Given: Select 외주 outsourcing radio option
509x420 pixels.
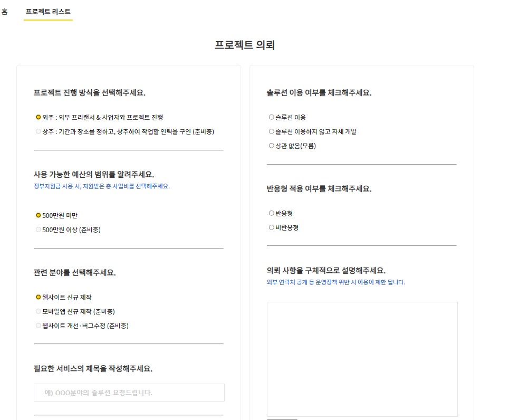Looking at the screenshot, I should click(x=39, y=117).
